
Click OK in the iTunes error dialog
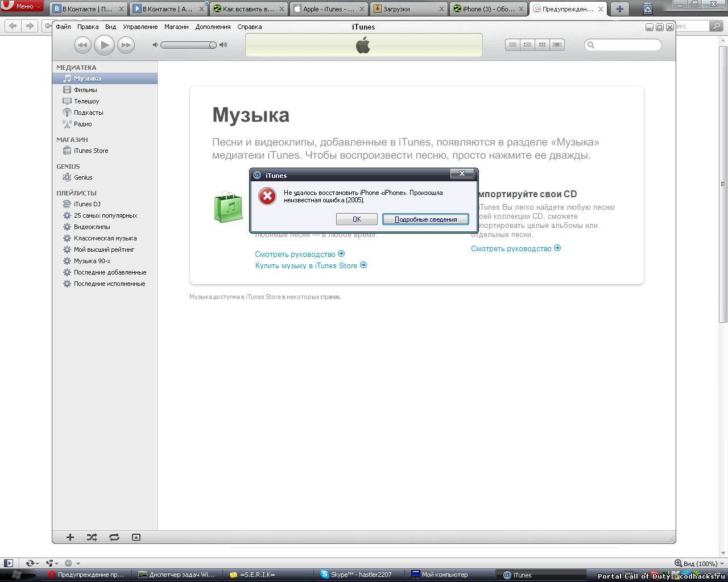click(357, 219)
